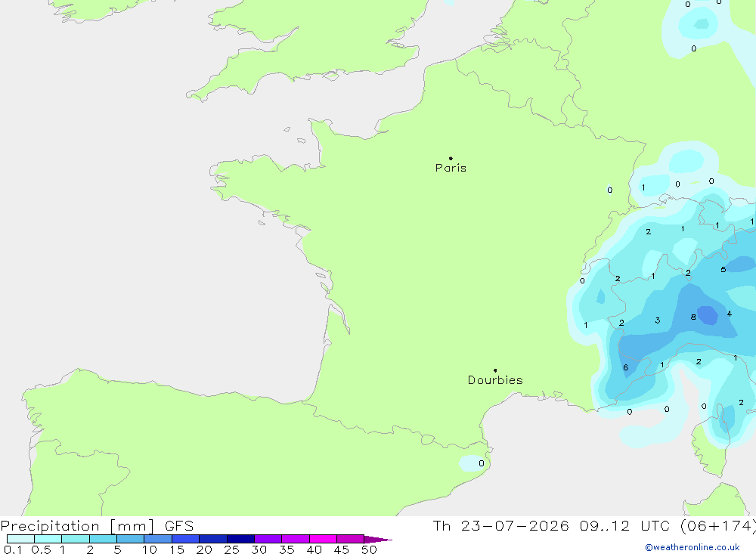The image size is (756, 554).
Task: Click the precipitation value 6 on the map
Action: [x=626, y=367]
